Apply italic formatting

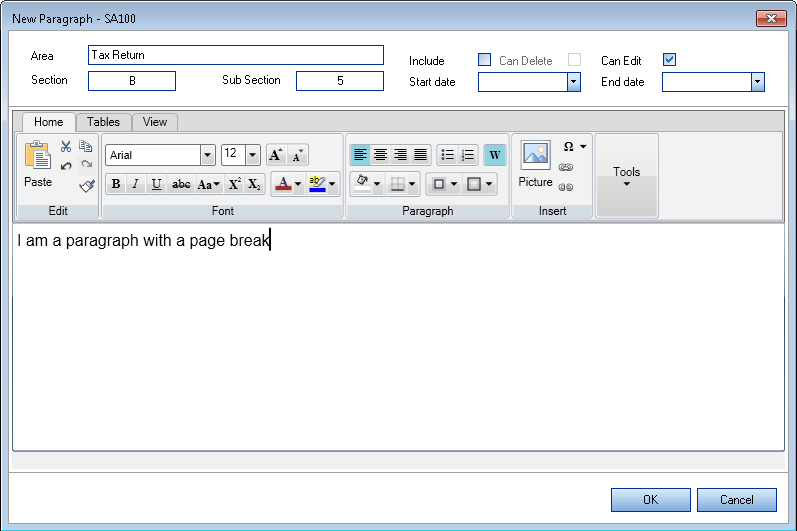pos(135,184)
